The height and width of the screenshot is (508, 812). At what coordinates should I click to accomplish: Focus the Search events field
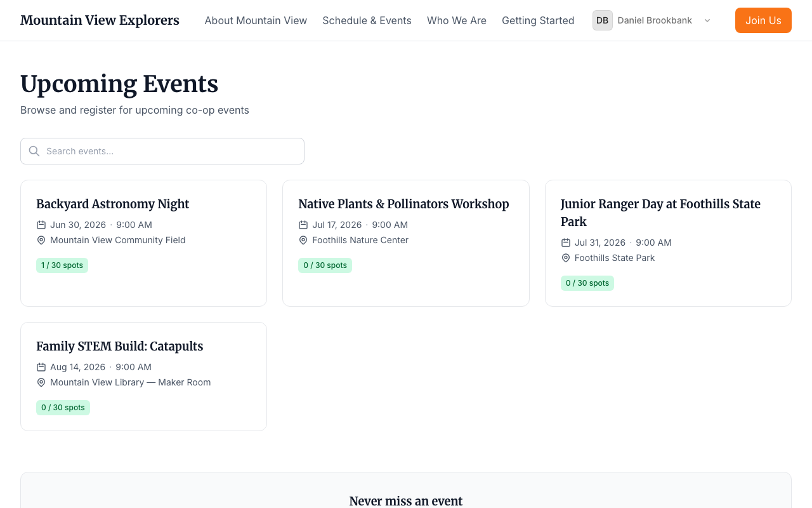pyautogui.click(x=162, y=151)
